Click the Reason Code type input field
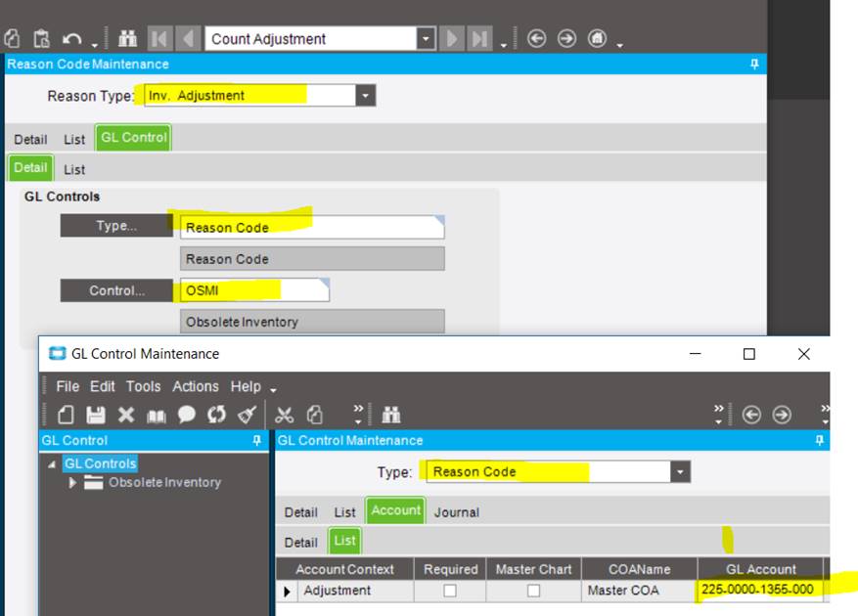This screenshot has width=858, height=616. tap(312, 227)
